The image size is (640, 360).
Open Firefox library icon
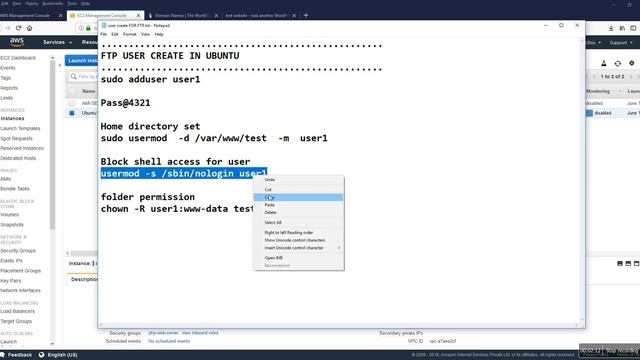pos(622,28)
